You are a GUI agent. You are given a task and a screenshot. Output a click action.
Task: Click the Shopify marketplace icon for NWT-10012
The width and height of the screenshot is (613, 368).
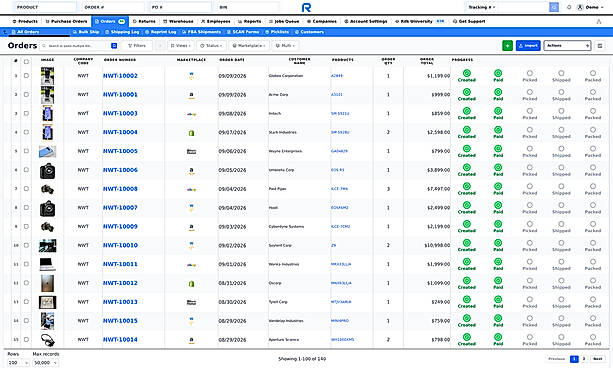[x=191, y=284]
